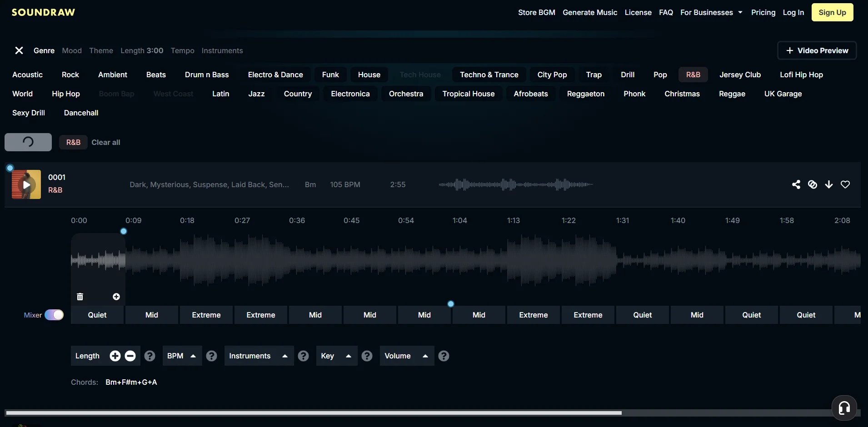Expand the BPM dropdown
The height and width of the screenshot is (427, 868).
click(x=182, y=356)
